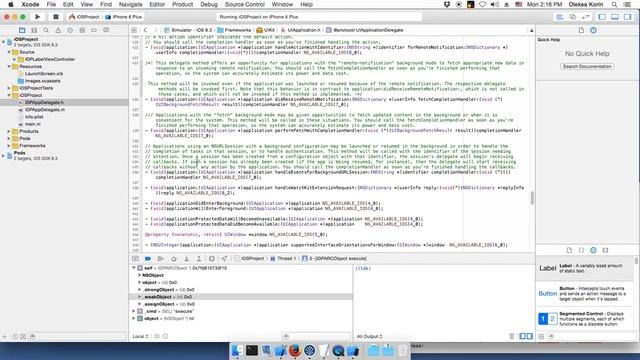This screenshot has height=360, width=640.
Task: Toggle breakpoints activation in debug bar
Action: click(x=148, y=258)
